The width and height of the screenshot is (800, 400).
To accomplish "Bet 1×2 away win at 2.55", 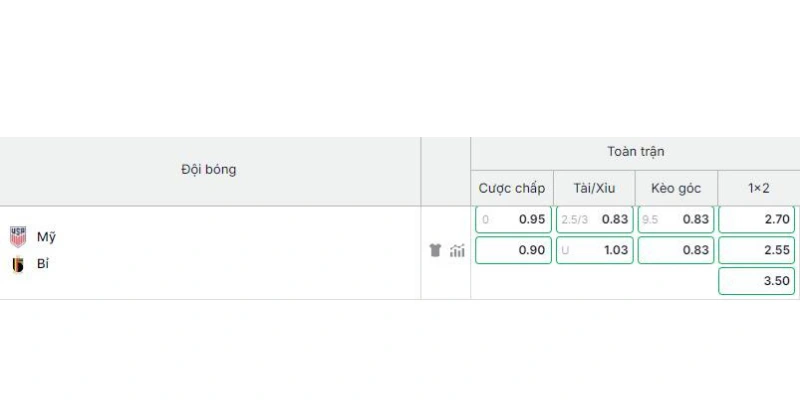I will pyautogui.click(x=757, y=250).
